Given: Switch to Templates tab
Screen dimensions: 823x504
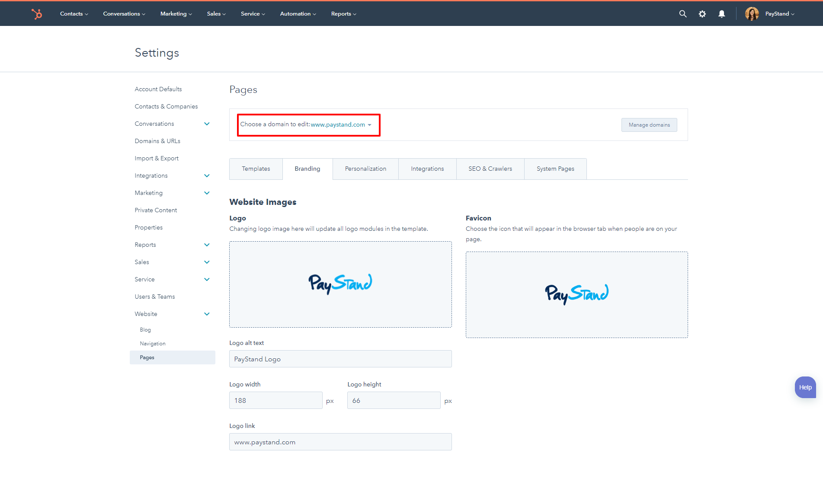Looking at the screenshot, I should point(256,169).
